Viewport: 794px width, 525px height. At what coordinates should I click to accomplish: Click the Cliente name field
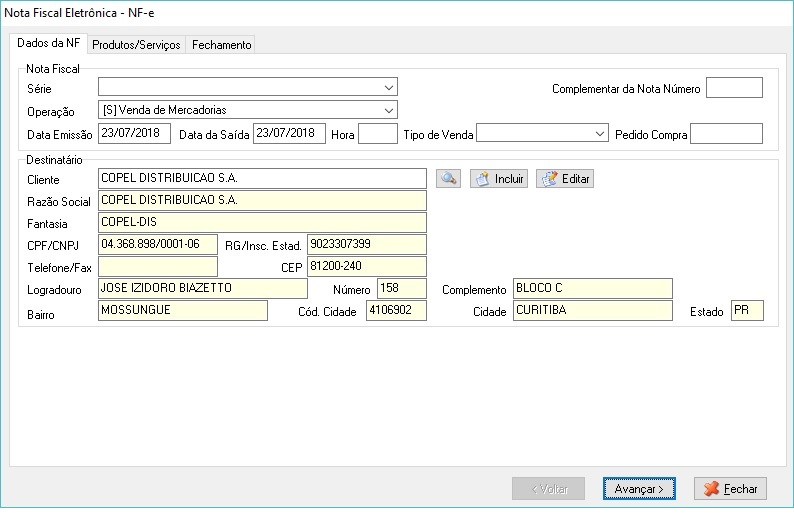[262, 178]
